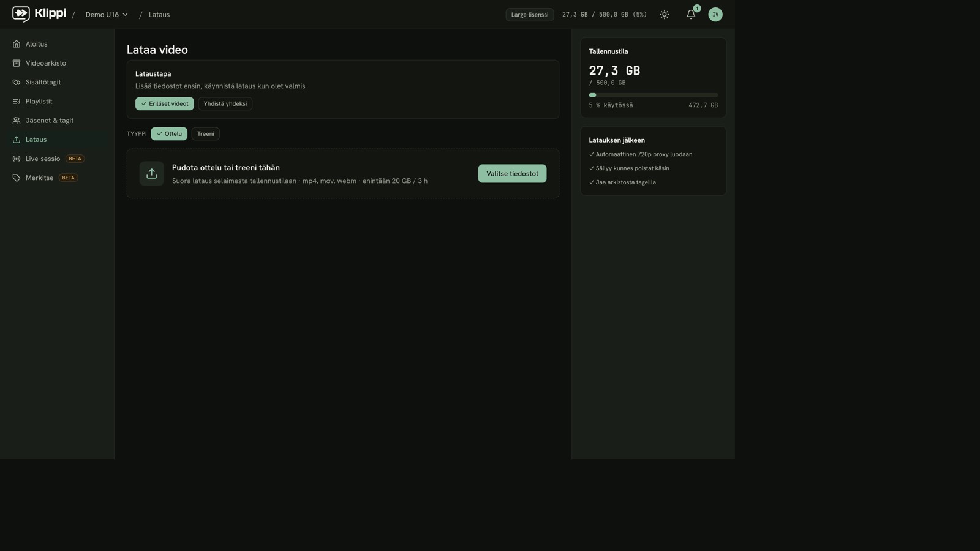The image size is (980, 551).
Task: Click the Live-sessio broadcast icon
Action: click(x=17, y=159)
